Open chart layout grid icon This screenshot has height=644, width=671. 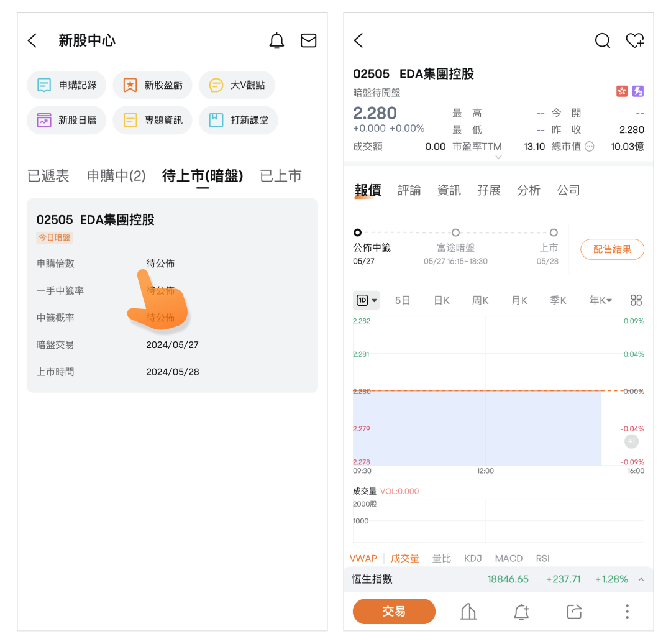click(636, 300)
